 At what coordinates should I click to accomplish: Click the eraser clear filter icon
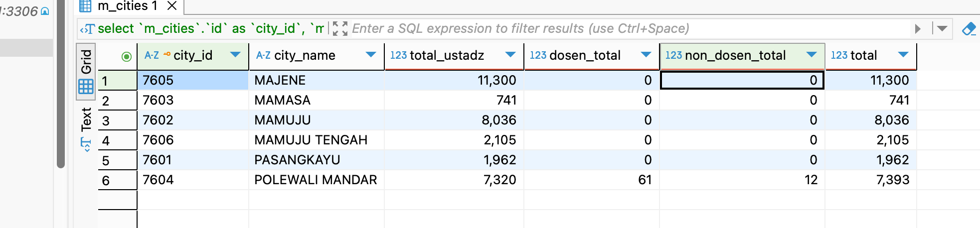tap(969, 29)
